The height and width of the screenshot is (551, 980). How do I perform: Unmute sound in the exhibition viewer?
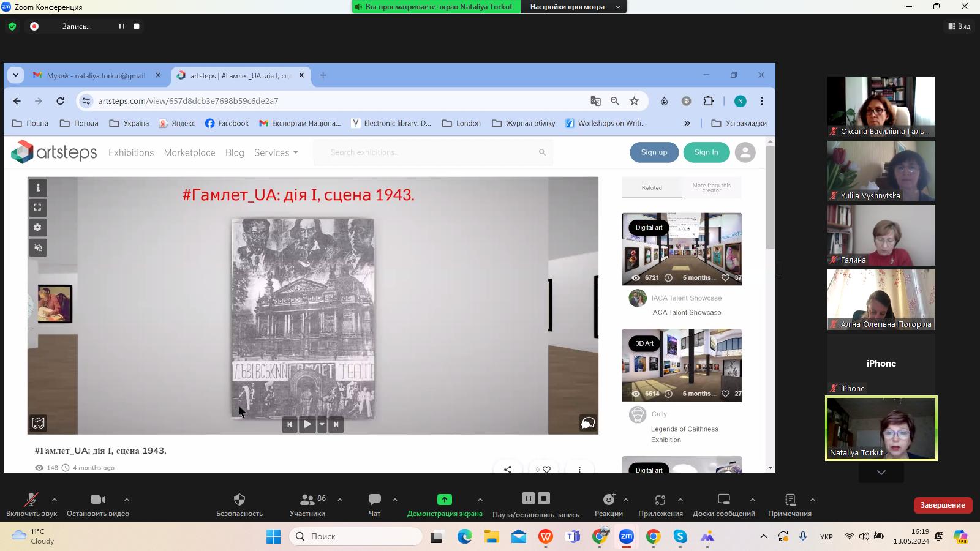coord(38,248)
